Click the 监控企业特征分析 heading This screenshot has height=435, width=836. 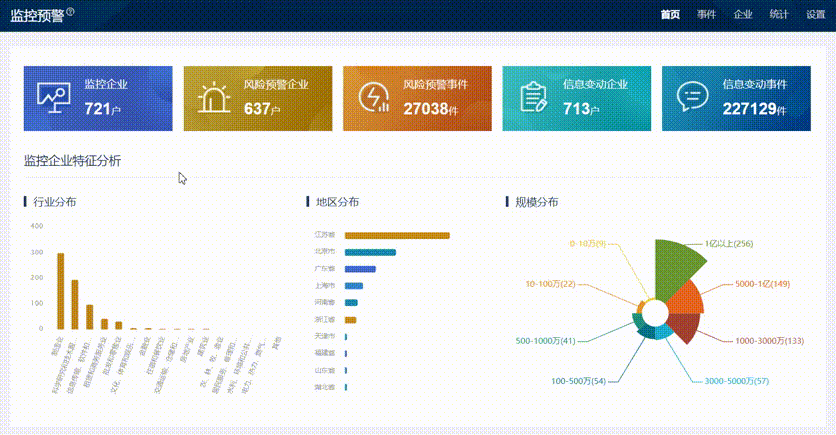point(73,161)
